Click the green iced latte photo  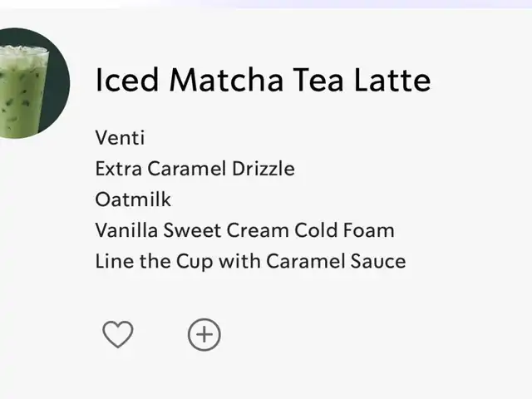click(x=22, y=90)
